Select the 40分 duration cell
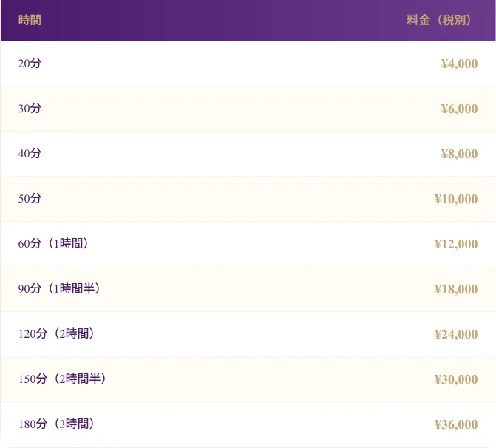This screenshot has height=448, width=496. point(30,154)
